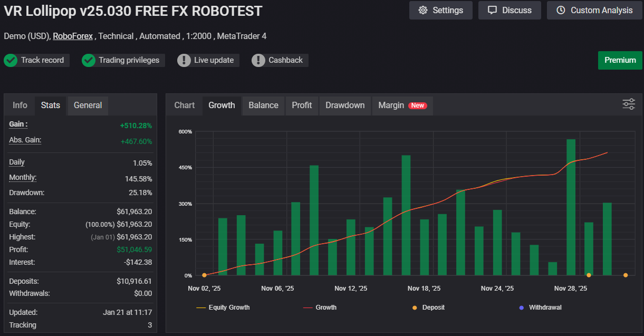Image resolution: width=644 pixels, height=336 pixels.
Task: Click the Settings gear icon
Action: 423,11
